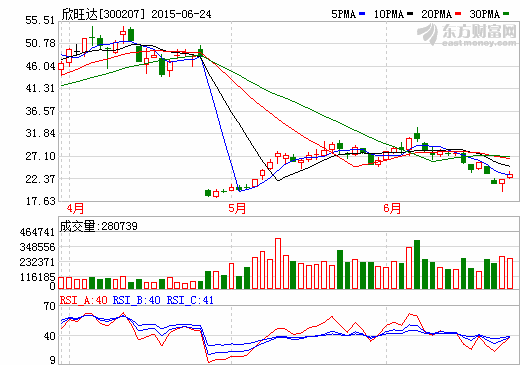This screenshot has width=520, height=365.
Task: Click the 4月 month marker on time axis
Action: (x=75, y=209)
